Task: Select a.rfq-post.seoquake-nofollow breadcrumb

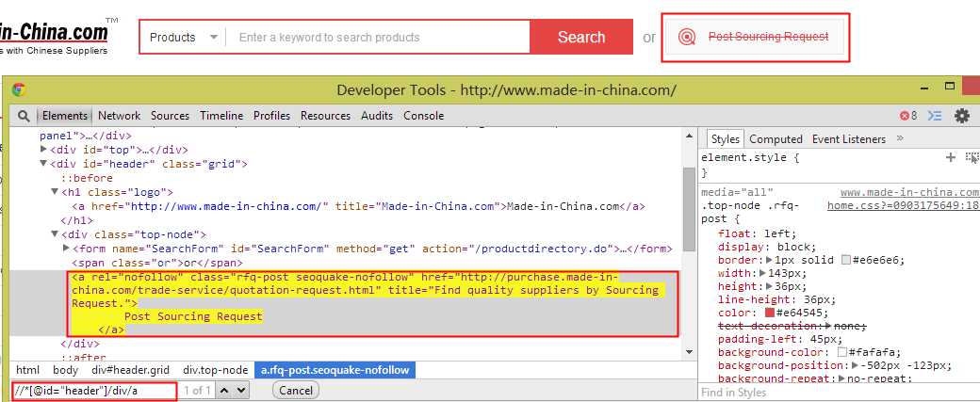Action: 335,370
